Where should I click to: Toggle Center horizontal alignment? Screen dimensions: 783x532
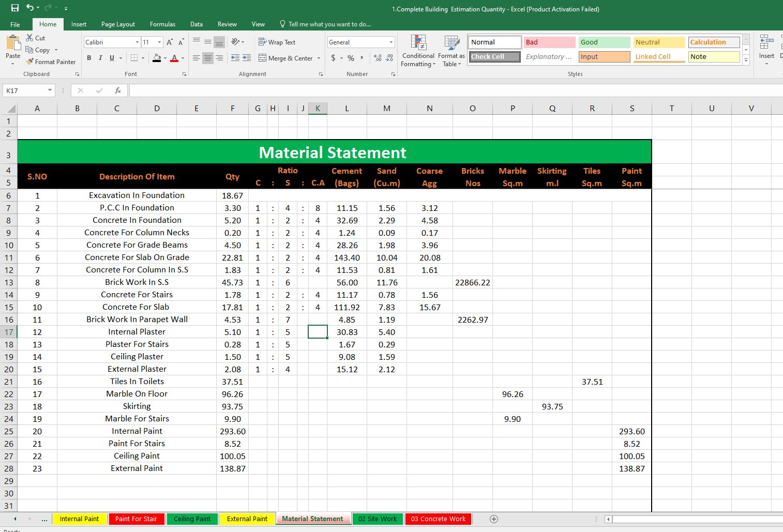point(207,58)
